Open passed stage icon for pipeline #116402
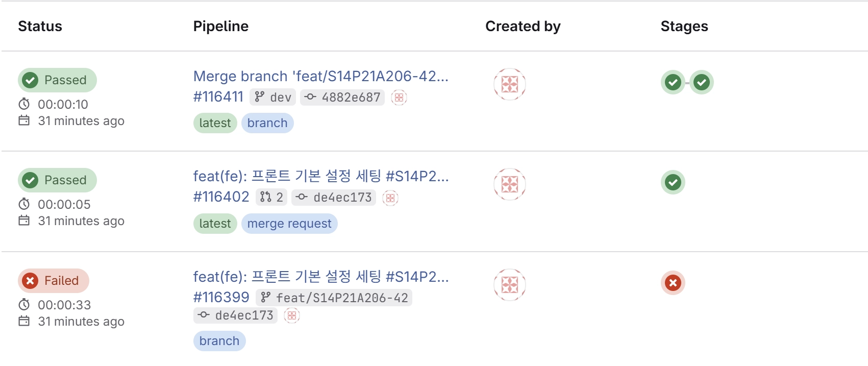 [x=673, y=182]
